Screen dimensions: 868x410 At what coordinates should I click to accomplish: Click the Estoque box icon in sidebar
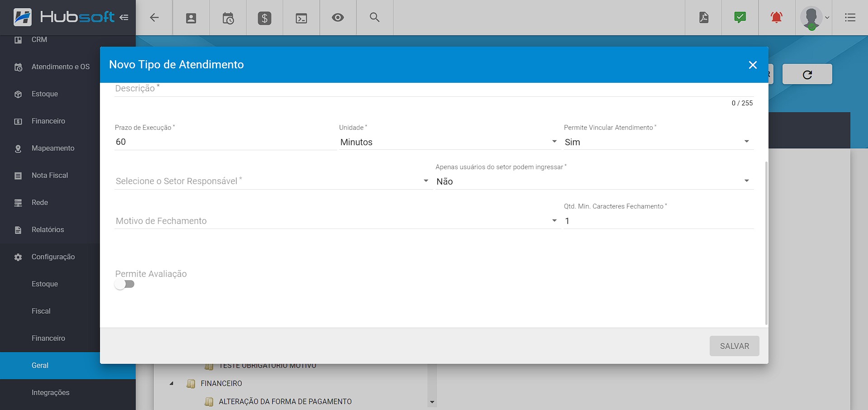(18, 94)
